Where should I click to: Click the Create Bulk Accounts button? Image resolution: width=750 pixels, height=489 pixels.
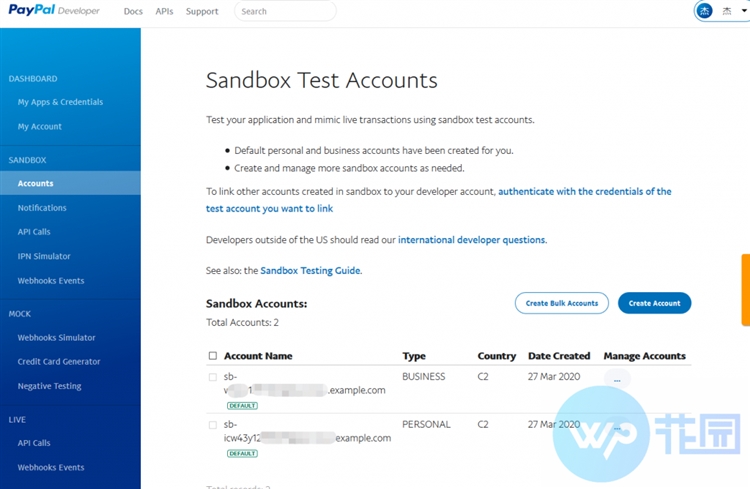[562, 303]
